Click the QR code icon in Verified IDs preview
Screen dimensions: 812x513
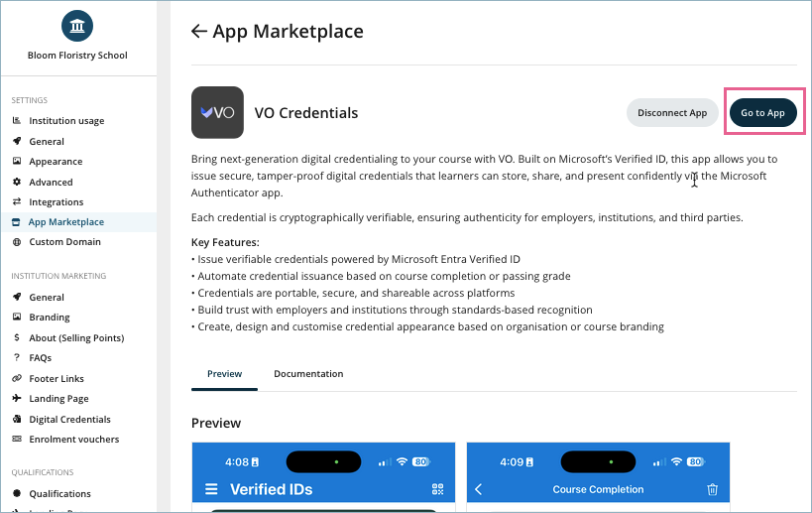coord(437,489)
